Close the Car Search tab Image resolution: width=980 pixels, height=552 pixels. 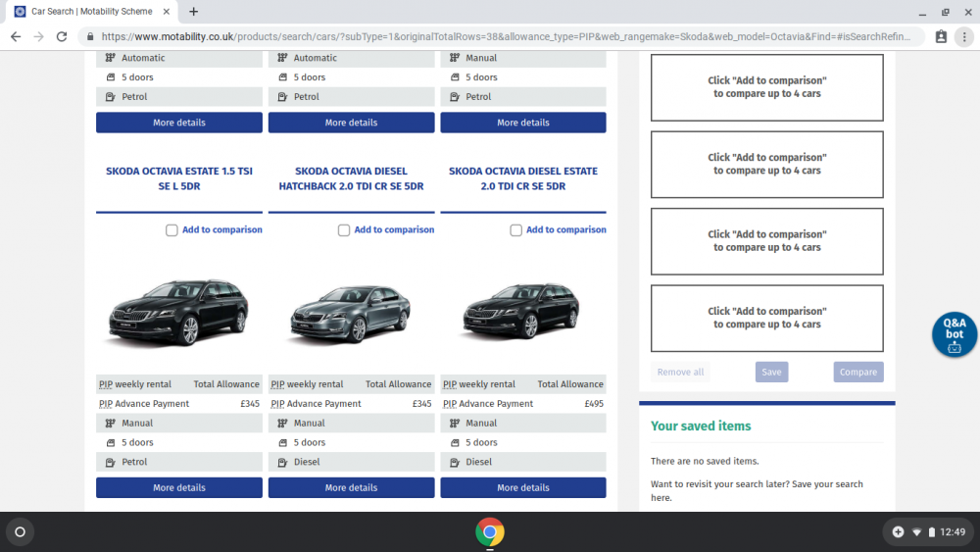click(x=167, y=11)
